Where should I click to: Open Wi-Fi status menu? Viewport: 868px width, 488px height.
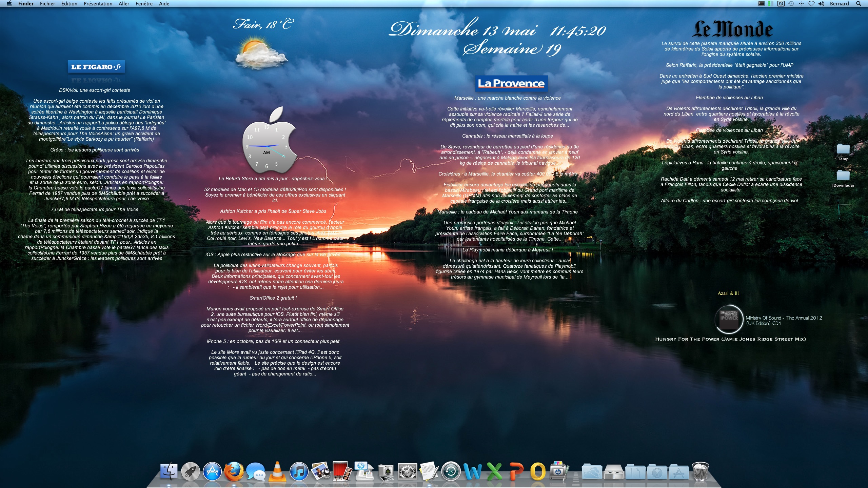[811, 4]
